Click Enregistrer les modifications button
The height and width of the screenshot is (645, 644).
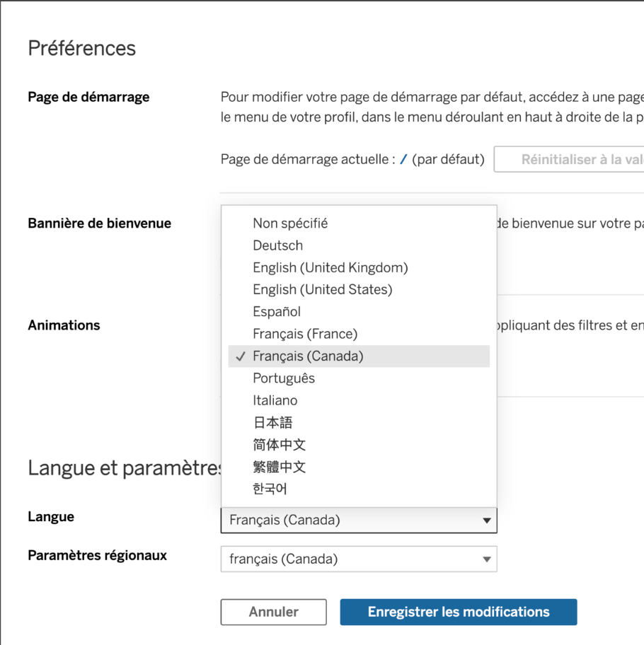pos(458,612)
